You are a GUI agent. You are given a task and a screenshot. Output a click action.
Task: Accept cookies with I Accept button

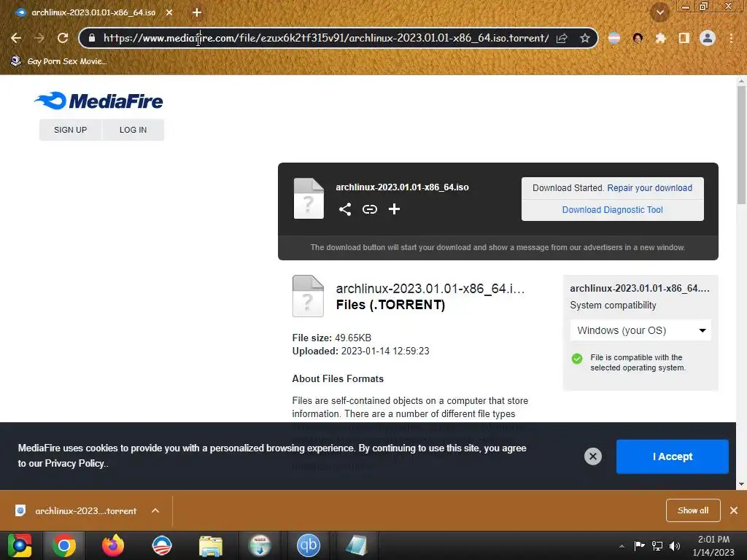pyautogui.click(x=672, y=456)
